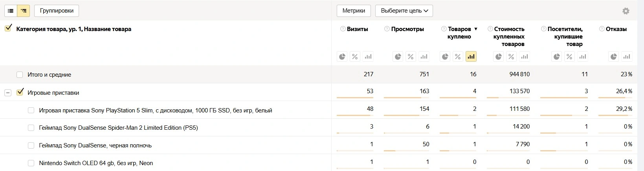Show bar chart for Отказы column
Viewport: 644px width, 171px height.
coord(627,57)
